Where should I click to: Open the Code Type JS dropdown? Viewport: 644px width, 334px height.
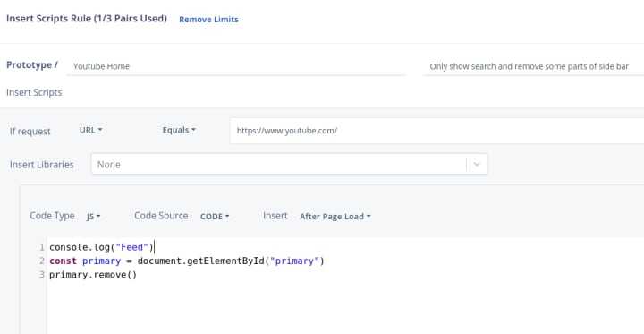point(94,217)
